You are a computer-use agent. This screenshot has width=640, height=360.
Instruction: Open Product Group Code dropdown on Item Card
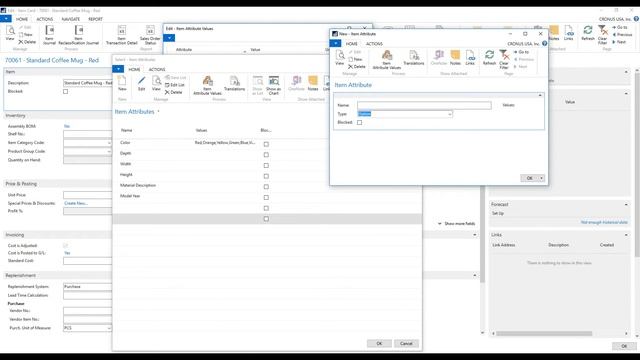(109, 151)
